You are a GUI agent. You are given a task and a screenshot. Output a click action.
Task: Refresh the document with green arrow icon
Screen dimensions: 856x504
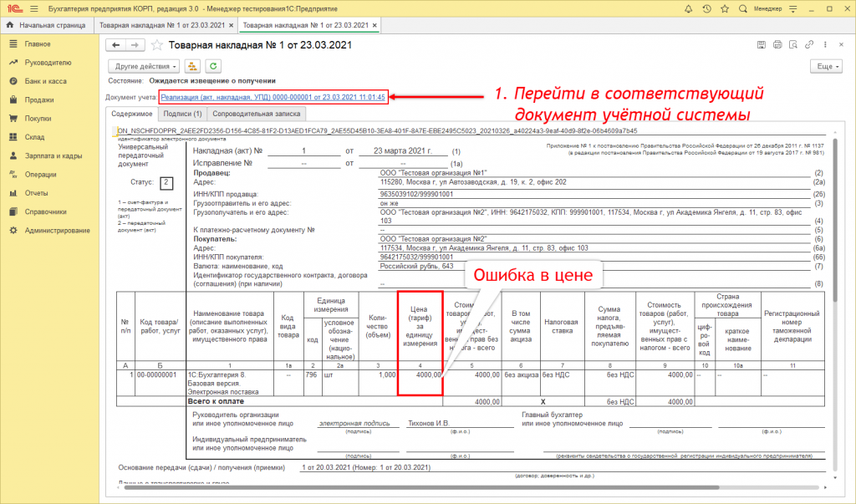point(214,66)
